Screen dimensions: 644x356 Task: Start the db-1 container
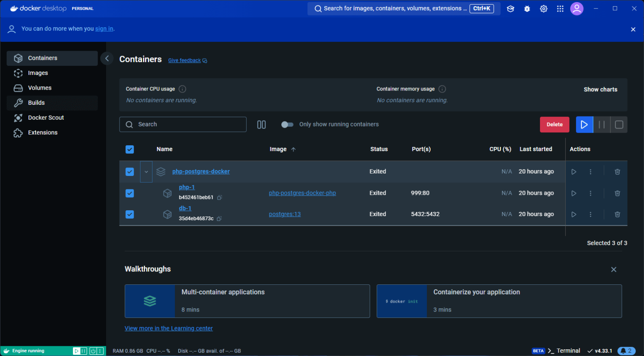[x=574, y=214]
